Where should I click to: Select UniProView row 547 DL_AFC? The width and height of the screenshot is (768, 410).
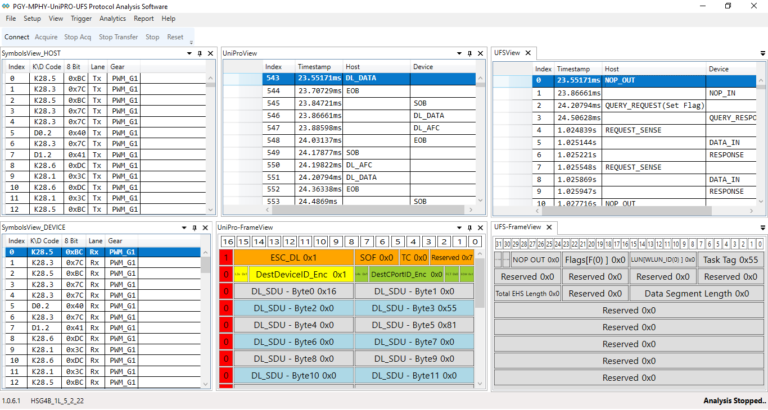point(369,128)
